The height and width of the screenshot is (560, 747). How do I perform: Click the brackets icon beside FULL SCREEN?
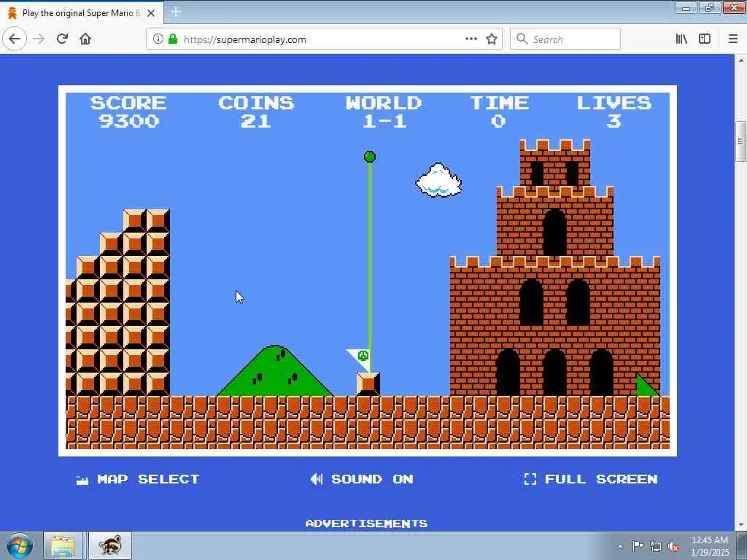pos(530,479)
